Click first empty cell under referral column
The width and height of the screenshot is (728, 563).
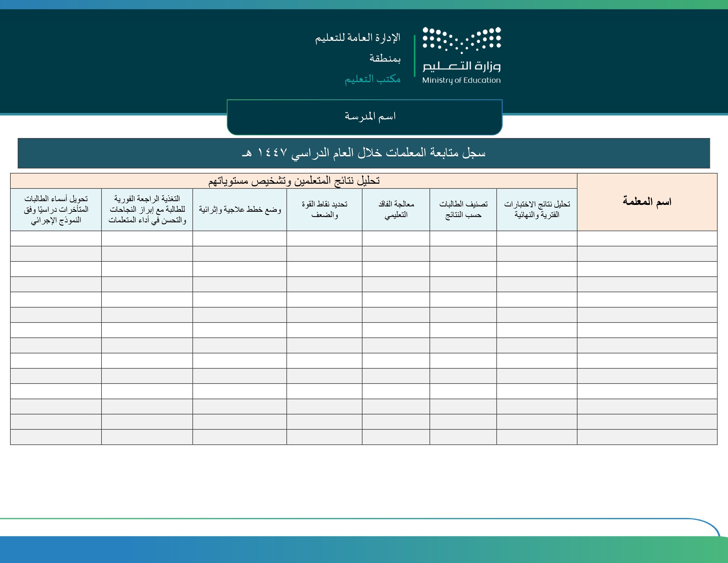point(56,238)
